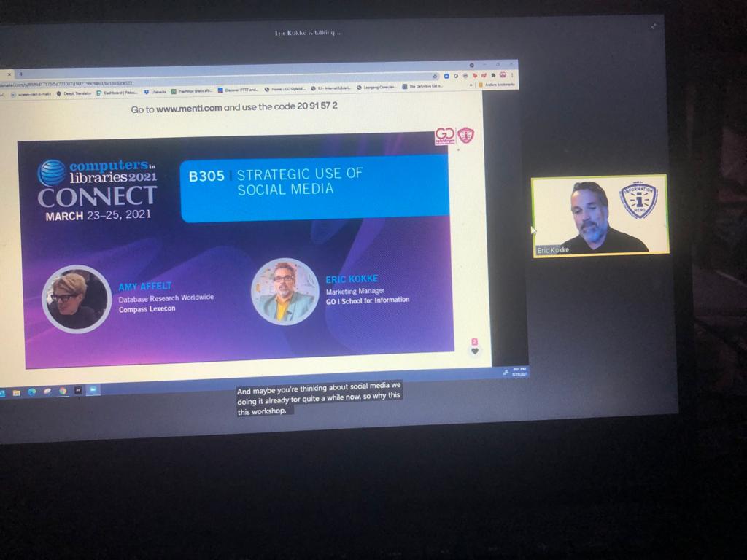Open the Leergang Consulen... bookmark
The height and width of the screenshot is (560, 747).
[377, 87]
